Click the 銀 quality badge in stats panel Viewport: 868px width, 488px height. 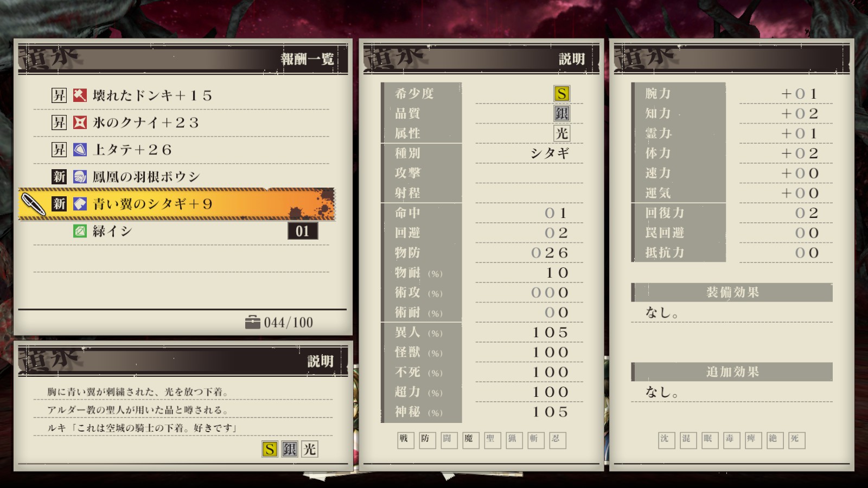[561, 113]
